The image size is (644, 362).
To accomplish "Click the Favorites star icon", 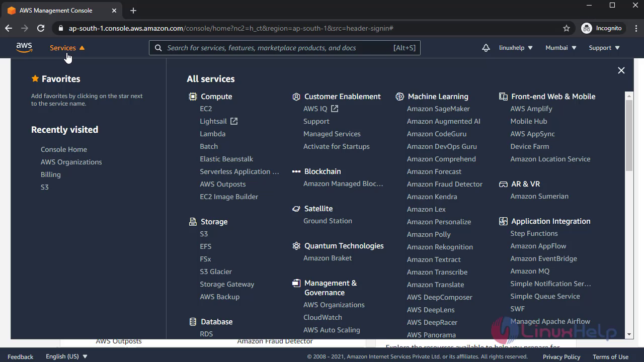I will pos(35,78).
